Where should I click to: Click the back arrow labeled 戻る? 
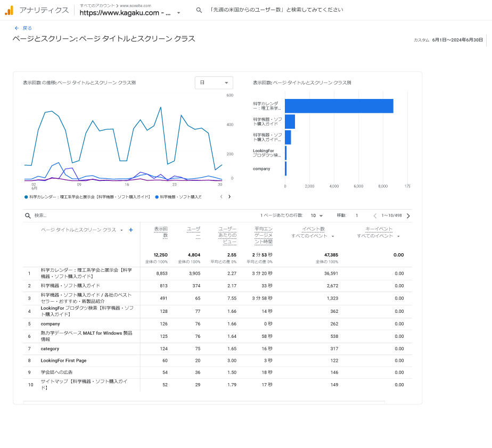(x=23, y=28)
